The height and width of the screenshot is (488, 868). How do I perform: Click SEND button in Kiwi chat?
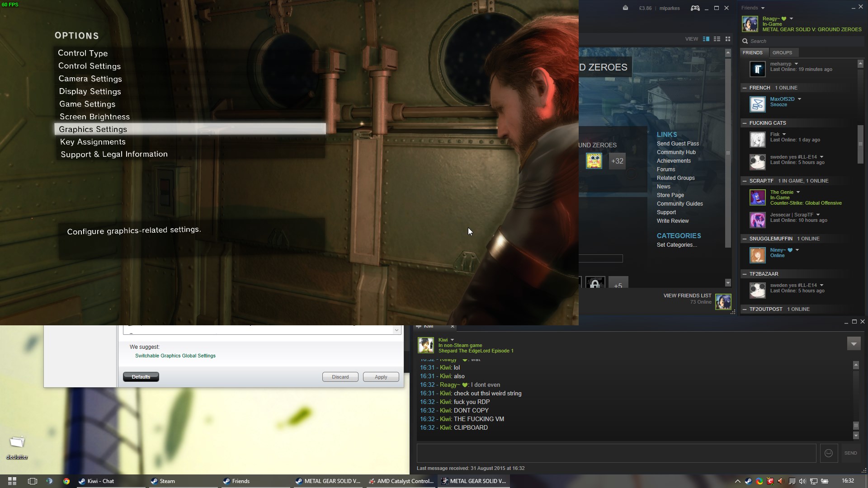coord(850,453)
